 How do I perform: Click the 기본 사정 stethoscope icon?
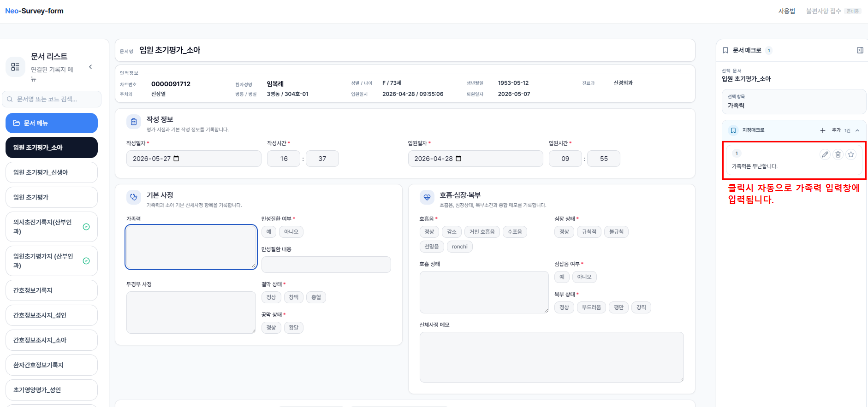pyautogui.click(x=134, y=197)
